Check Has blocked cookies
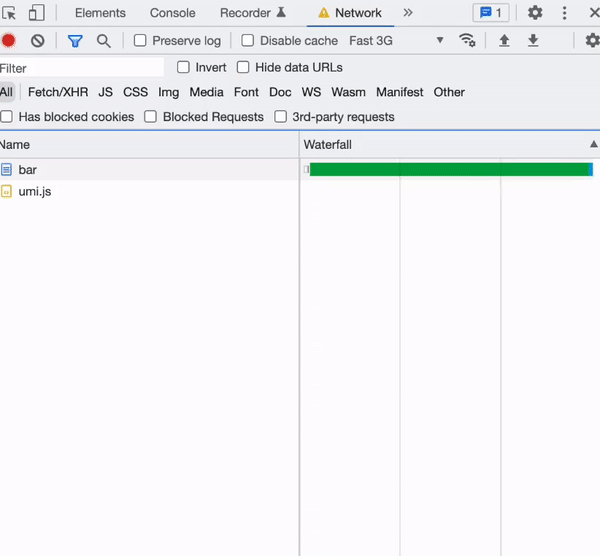Viewport: 600px width, 556px height. point(7,116)
